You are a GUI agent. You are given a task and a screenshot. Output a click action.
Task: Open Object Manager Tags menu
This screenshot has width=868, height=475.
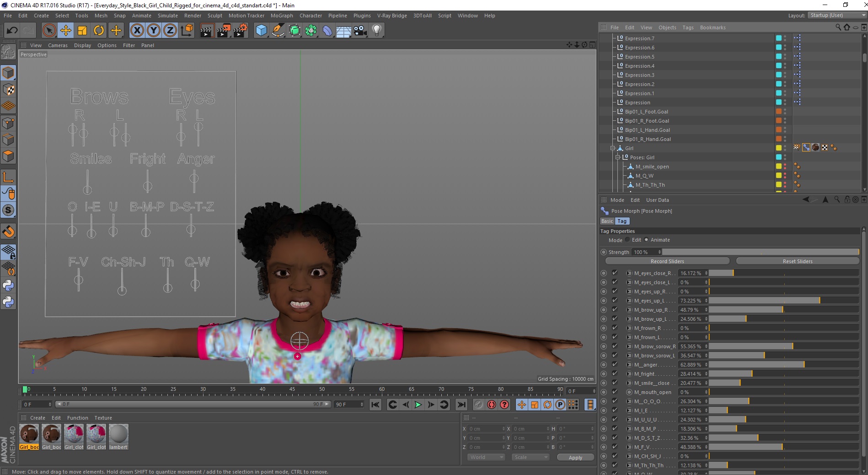[688, 27]
